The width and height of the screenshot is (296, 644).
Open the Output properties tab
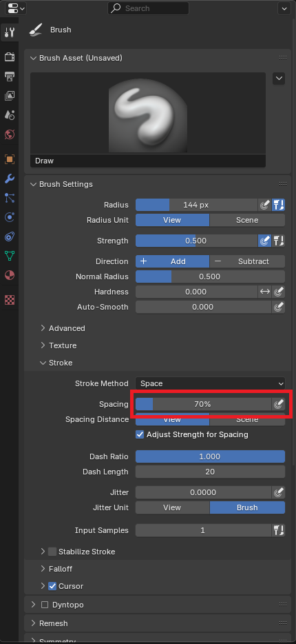[10, 76]
